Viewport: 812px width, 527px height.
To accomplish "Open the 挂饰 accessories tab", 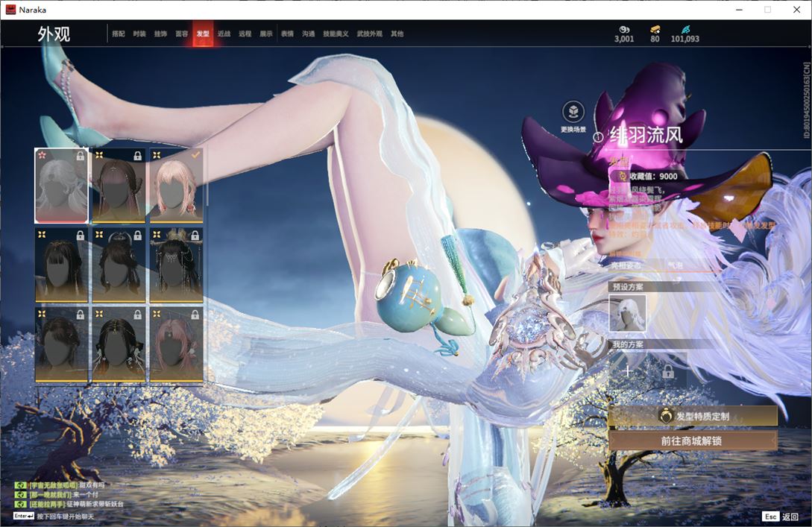I will point(160,34).
